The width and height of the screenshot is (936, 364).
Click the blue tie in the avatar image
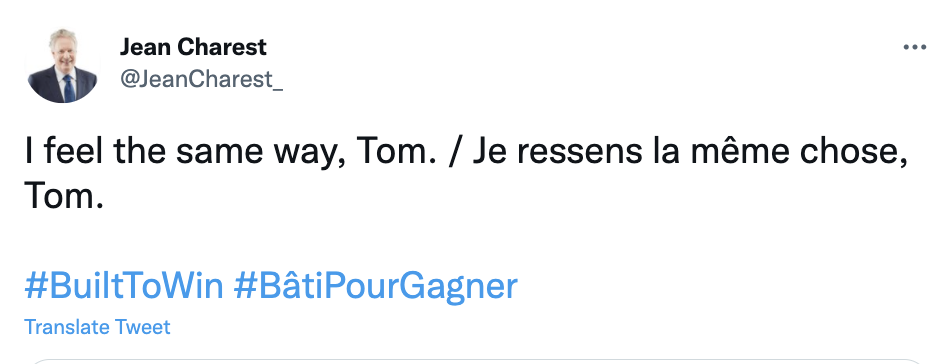pyautogui.click(x=69, y=88)
